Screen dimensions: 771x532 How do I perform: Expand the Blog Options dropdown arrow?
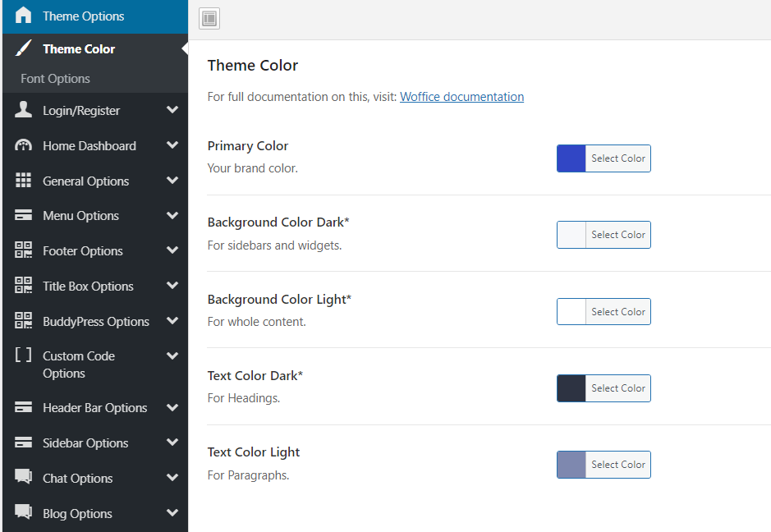(172, 513)
